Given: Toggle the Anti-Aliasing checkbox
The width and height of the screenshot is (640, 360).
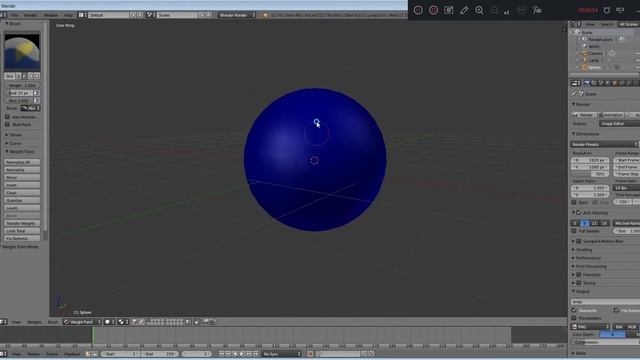Looking at the screenshot, I should pos(579,213).
